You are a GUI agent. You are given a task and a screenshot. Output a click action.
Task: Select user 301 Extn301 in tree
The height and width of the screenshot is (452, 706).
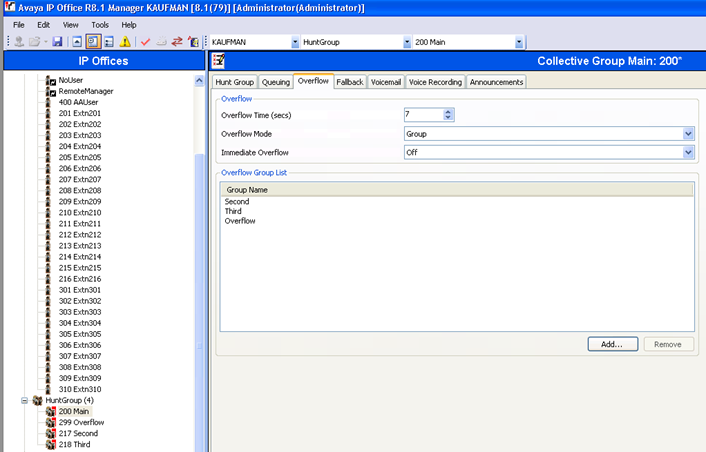pyautogui.click(x=80, y=290)
